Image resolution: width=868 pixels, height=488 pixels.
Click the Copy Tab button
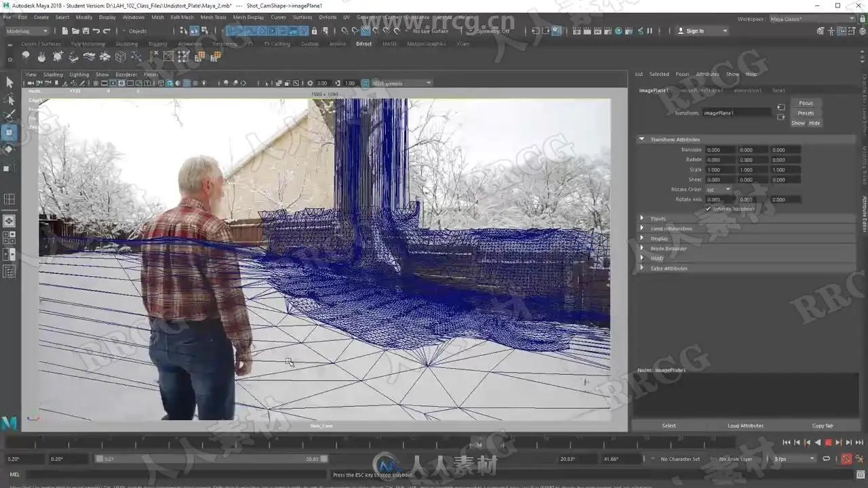pos(823,426)
